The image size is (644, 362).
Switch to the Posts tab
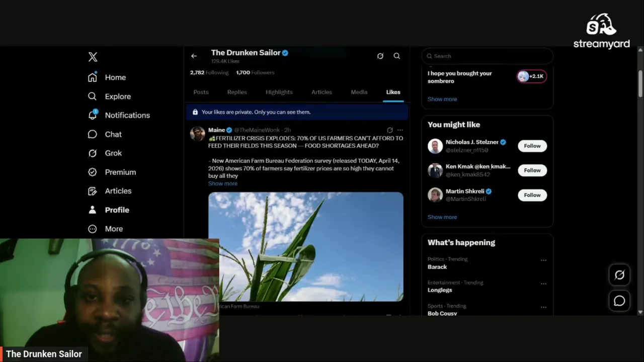point(201,92)
